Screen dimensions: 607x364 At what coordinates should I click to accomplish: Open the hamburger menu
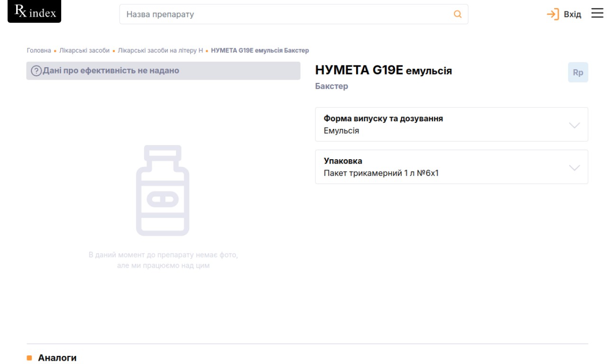pos(596,14)
